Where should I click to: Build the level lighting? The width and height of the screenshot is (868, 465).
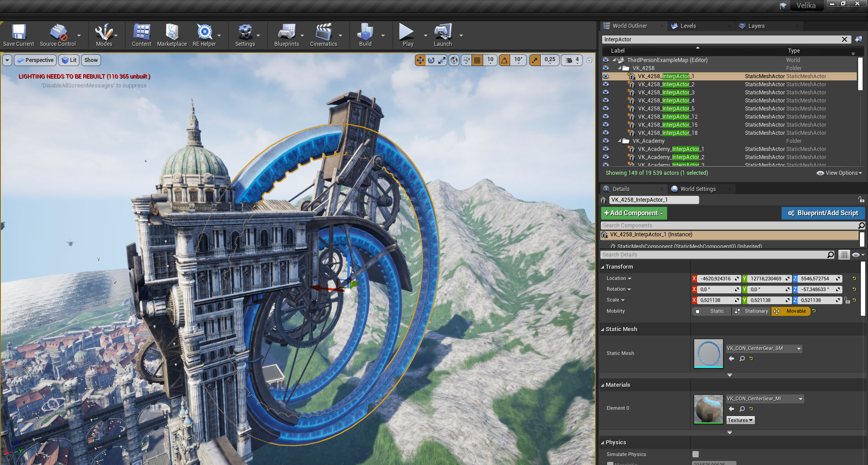point(366,35)
